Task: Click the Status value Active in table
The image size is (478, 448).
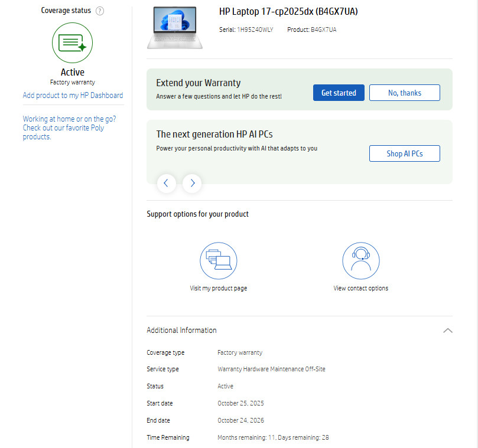Action: (x=225, y=386)
